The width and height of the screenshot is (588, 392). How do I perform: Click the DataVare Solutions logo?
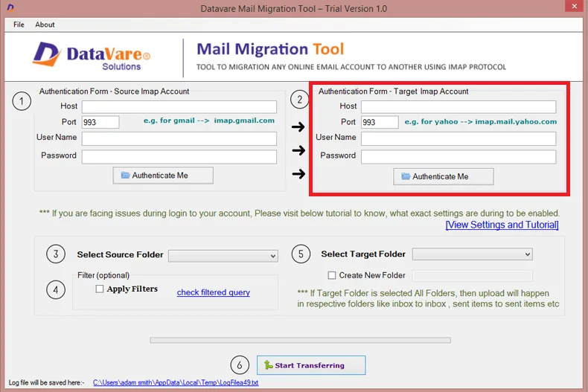point(91,57)
